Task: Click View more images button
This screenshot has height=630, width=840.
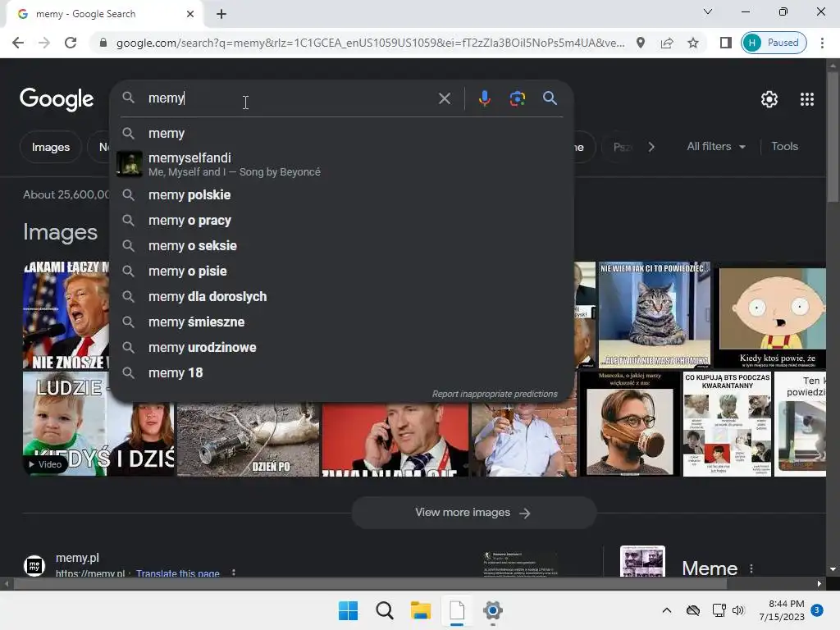Action: (x=473, y=513)
